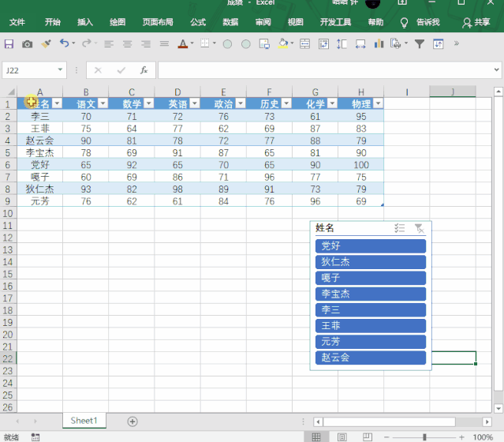Viewport: 504px width, 442px height.
Task: Click the bar chart icon in toolbar
Action: coord(379,43)
